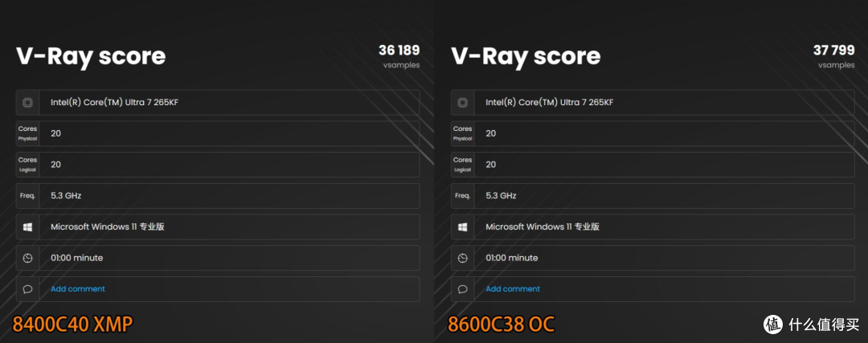Click Freq. label in left panel
This screenshot has height=343, width=868.
click(27, 196)
